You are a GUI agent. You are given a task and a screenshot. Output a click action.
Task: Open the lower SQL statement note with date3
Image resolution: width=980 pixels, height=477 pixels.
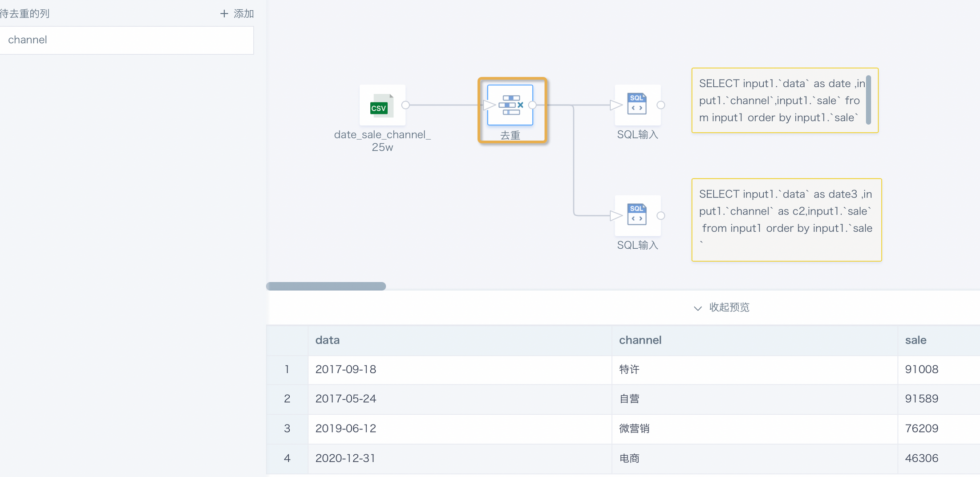point(786,220)
